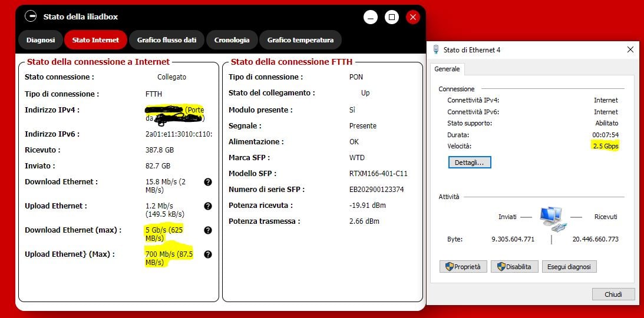The height and width of the screenshot is (318, 644).
Task: Click help icon beside Upload Ethernet
Action: (x=208, y=206)
